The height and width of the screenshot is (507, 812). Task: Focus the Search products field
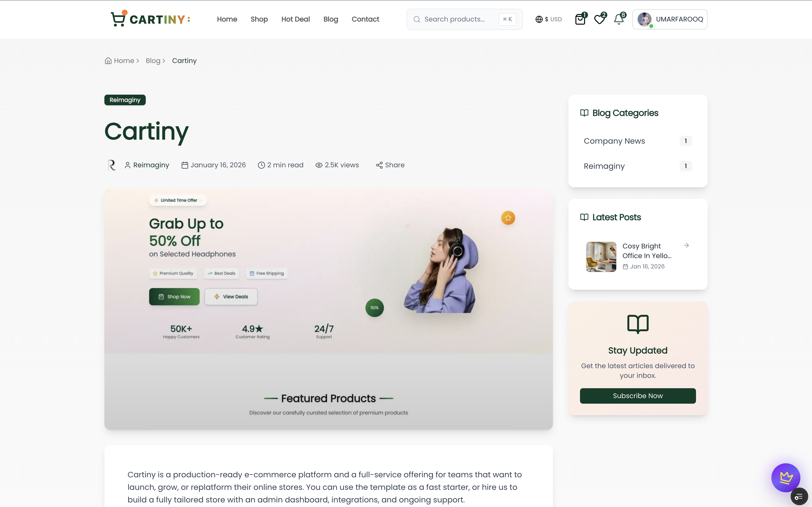tap(464, 20)
